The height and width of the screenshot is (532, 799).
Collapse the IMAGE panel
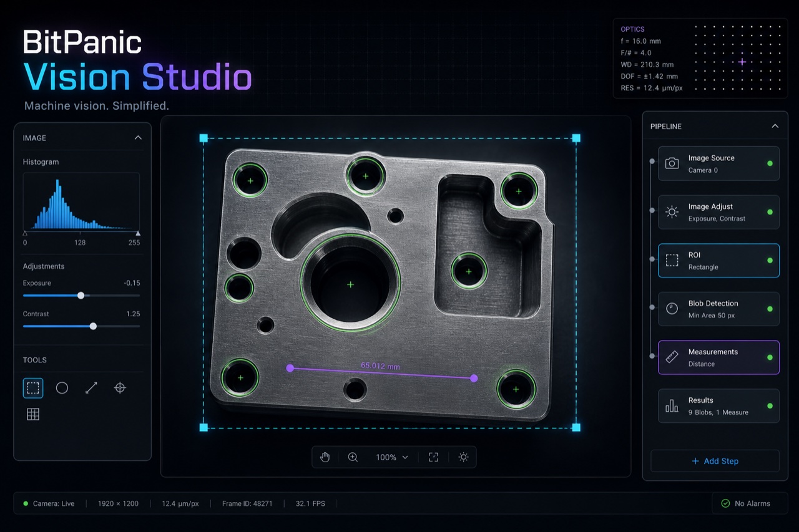(x=138, y=138)
